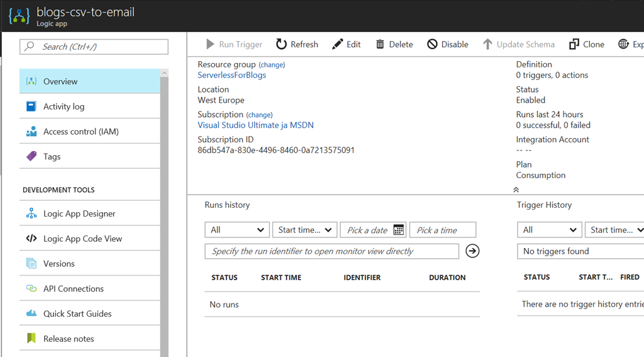Open Logic App Designer from sidebar
Image resolution: width=644 pixels, height=357 pixels.
click(x=79, y=213)
